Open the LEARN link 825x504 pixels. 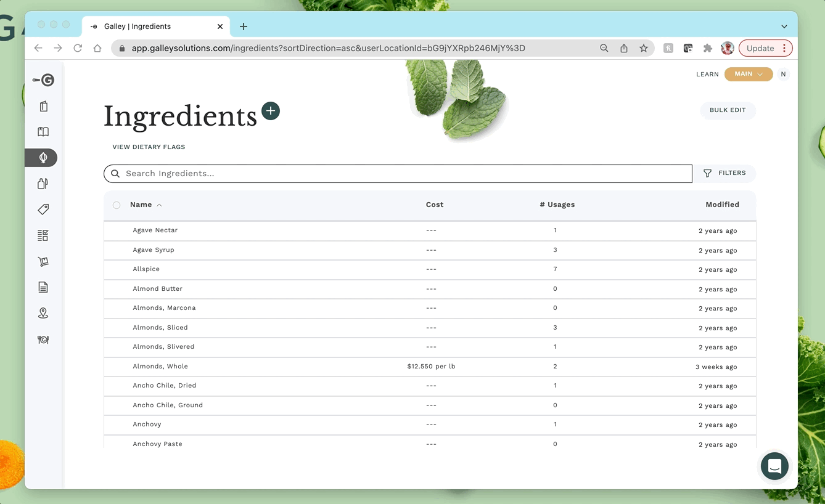[707, 75]
